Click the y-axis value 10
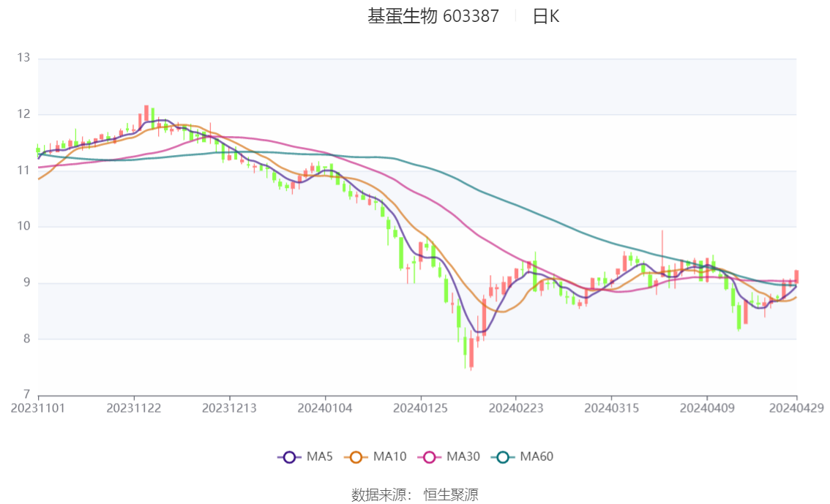830x504 pixels. (23, 226)
